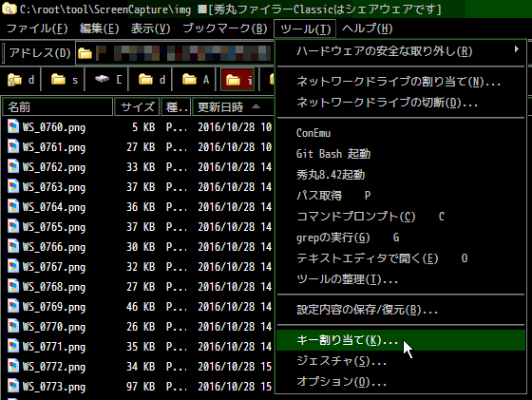Sort by 名前 column header

tap(58, 107)
